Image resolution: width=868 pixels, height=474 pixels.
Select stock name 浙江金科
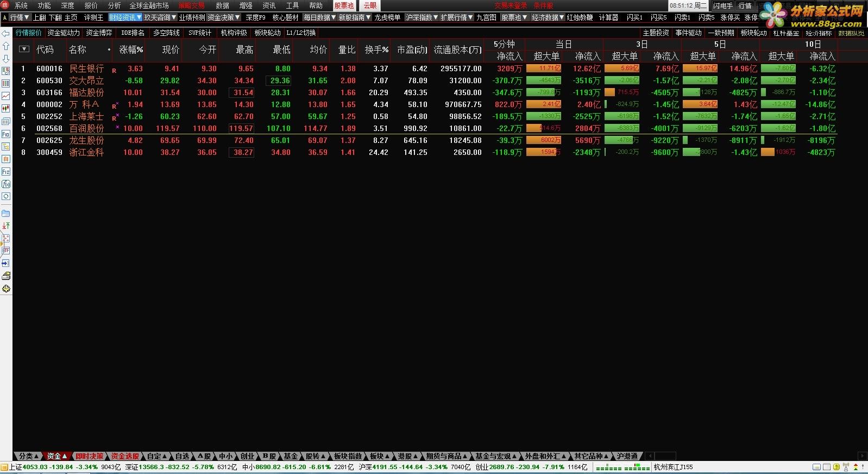click(86, 152)
